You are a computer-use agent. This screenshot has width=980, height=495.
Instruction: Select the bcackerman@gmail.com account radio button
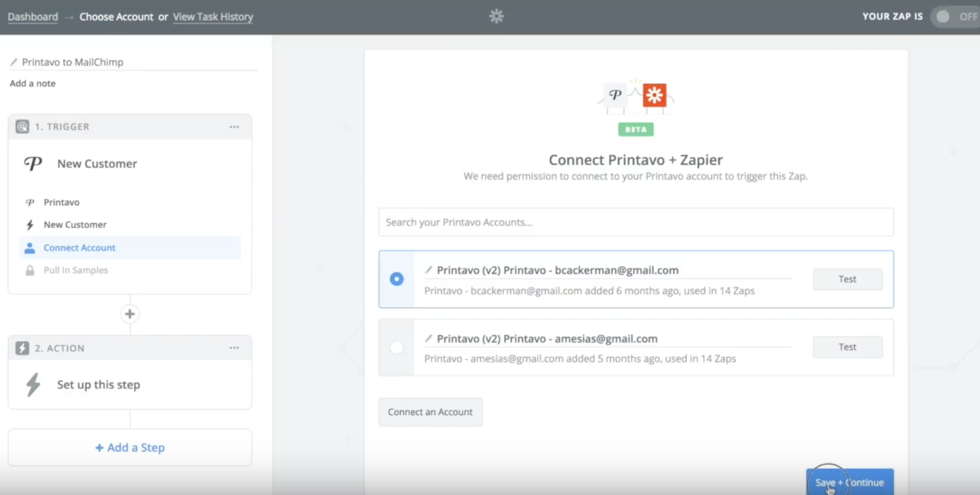click(x=397, y=279)
